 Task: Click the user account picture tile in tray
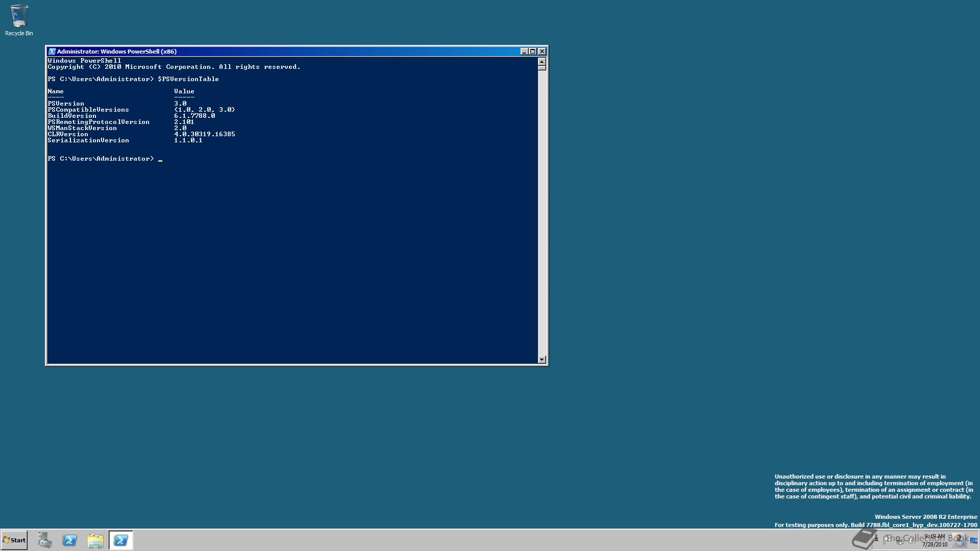click(960, 540)
